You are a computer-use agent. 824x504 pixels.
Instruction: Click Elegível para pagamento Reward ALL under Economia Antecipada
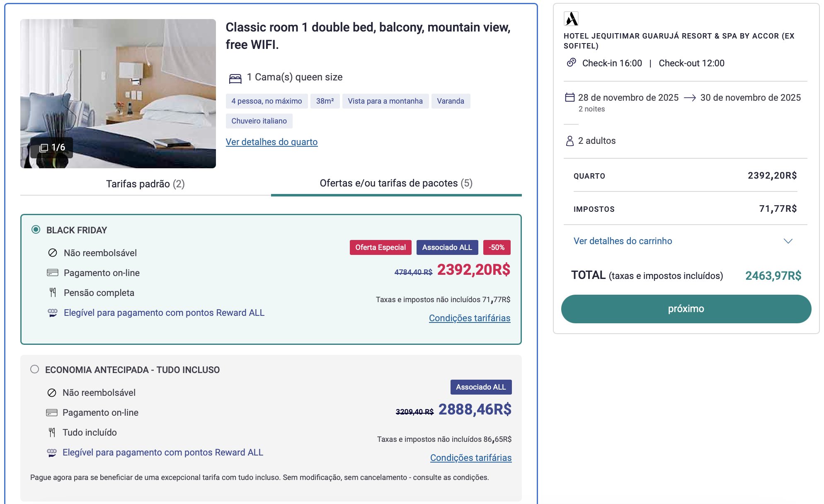coord(163,453)
